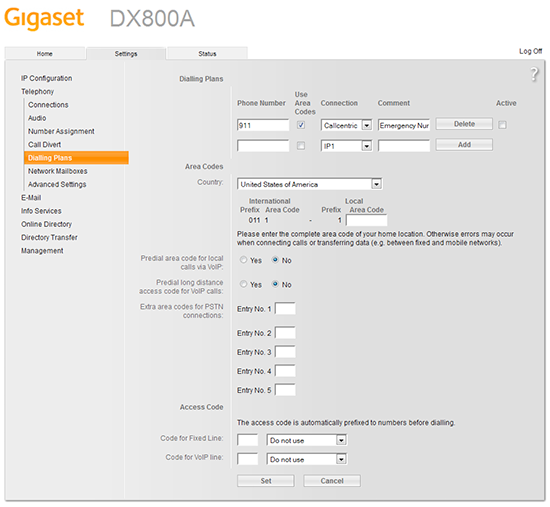Click the empty comment field in new row
The width and height of the screenshot is (550, 507).
(x=404, y=146)
